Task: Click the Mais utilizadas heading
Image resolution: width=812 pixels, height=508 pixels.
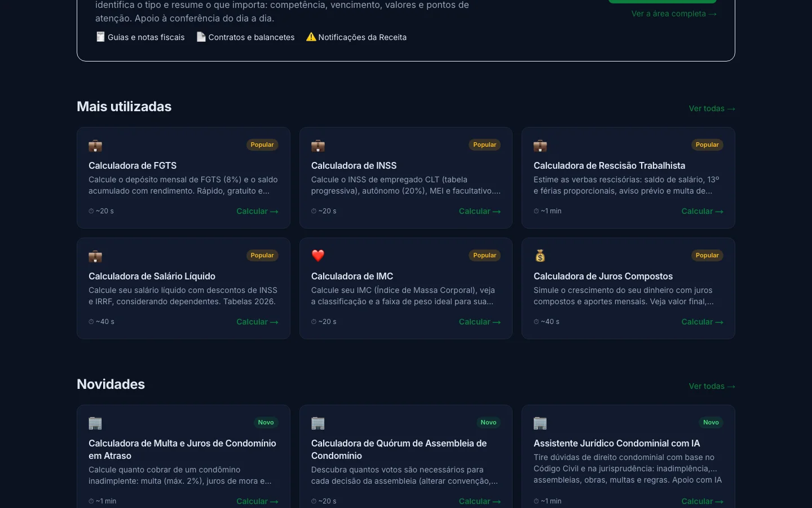Action: click(124, 107)
